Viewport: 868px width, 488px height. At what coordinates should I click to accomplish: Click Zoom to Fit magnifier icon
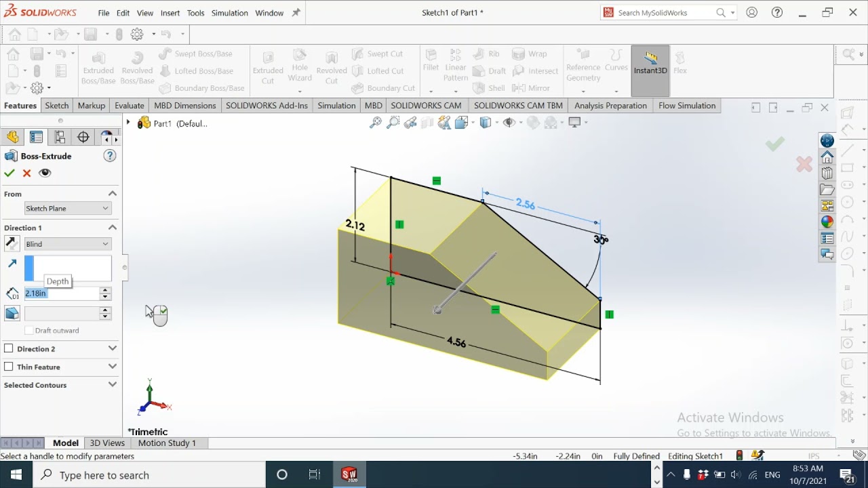coord(375,123)
